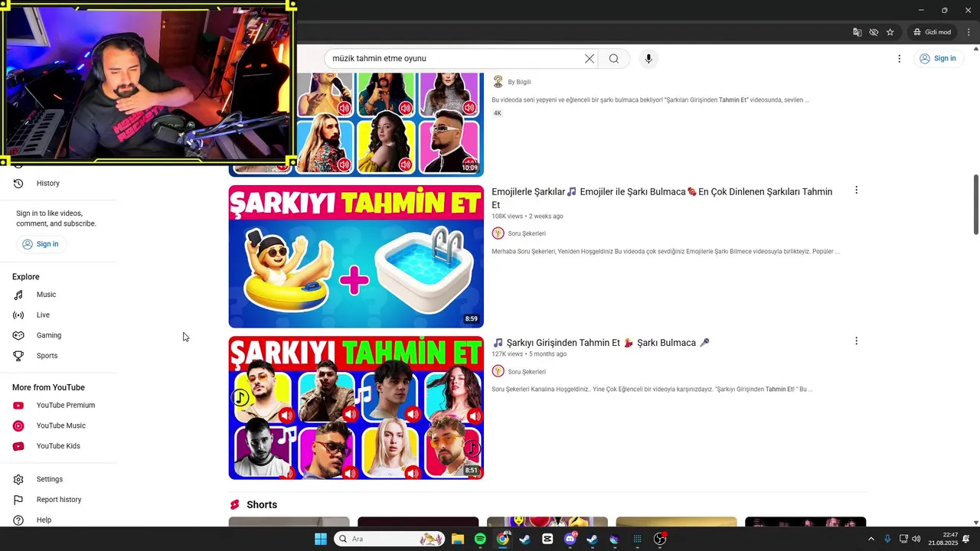Switch to Chrome in taskbar
Screen dimensions: 980x551
pyautogui.click(x=502, y=539)
